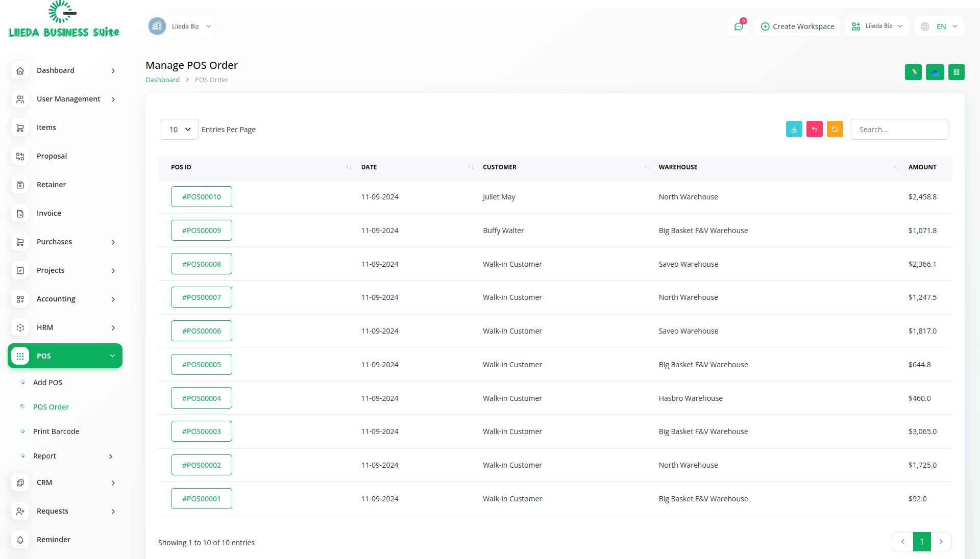
Task: Click the Google Drive icon button
Action: coord(913,72)
